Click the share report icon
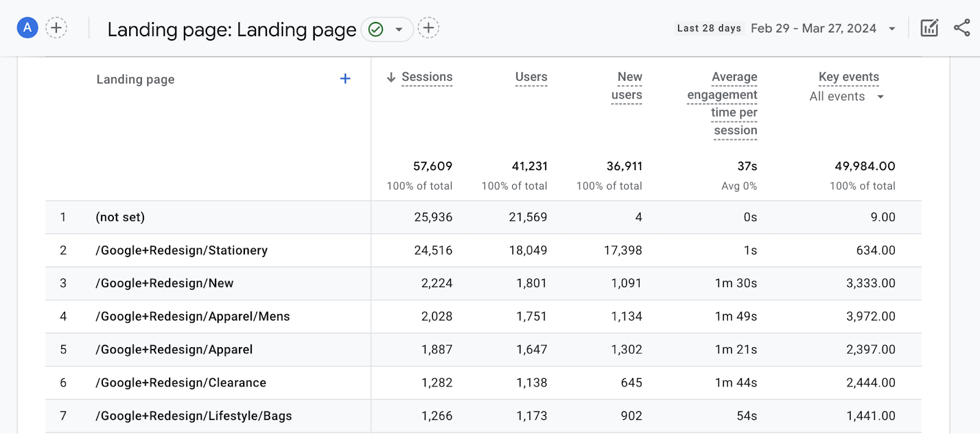980x434 pixels. [962, 28]
